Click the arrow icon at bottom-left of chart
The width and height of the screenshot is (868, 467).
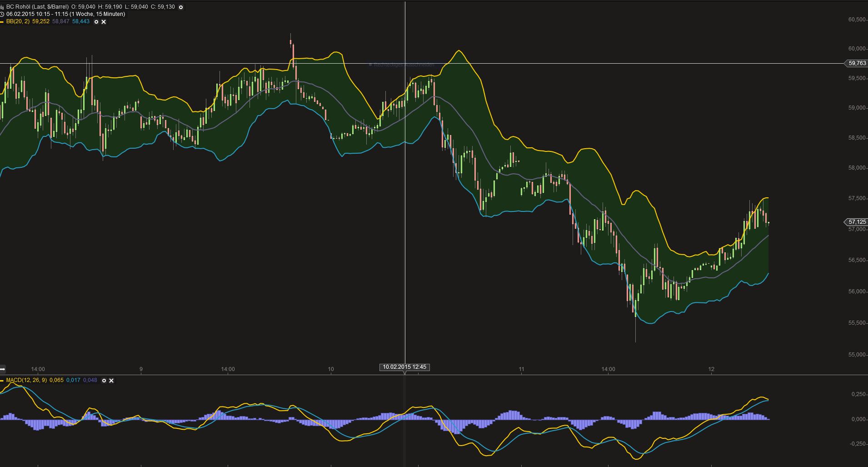[x=2, y=369]
